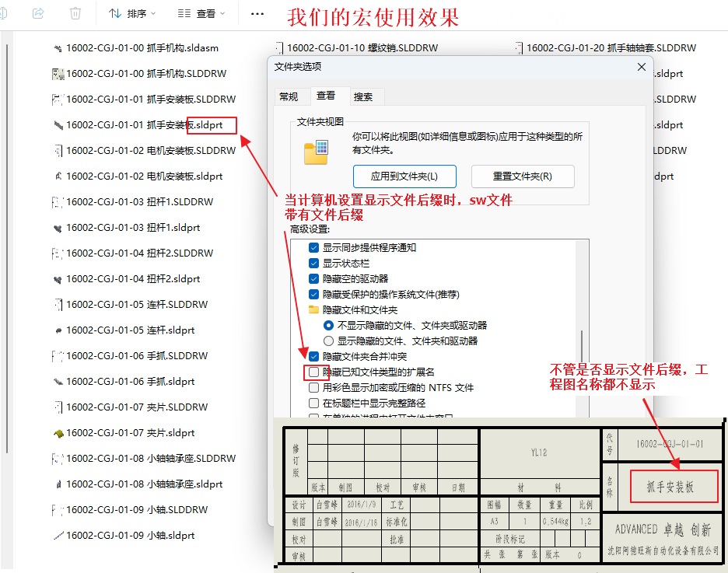Enable 在标题栏中显示完整路径 checkbox
The height and width of the screenshot is (573, 728).
313,404
